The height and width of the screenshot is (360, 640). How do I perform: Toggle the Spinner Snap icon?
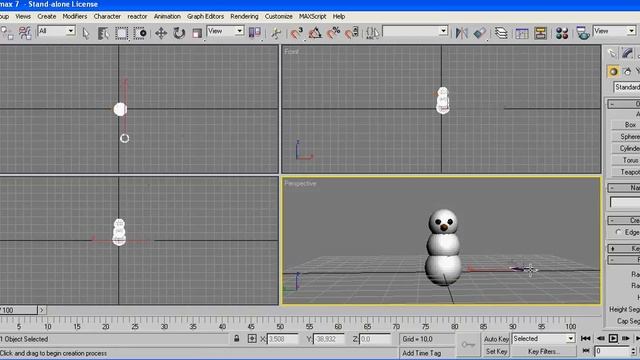(351, 33)
